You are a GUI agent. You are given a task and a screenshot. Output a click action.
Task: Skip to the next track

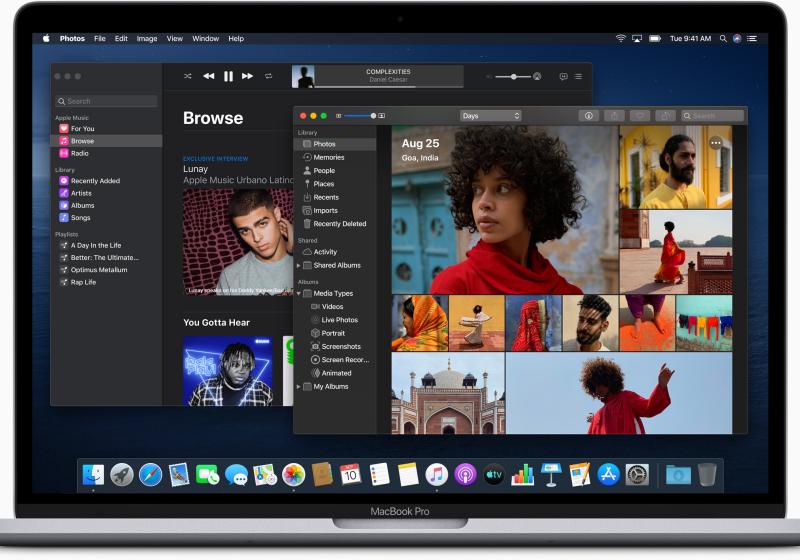pos(247,76)
